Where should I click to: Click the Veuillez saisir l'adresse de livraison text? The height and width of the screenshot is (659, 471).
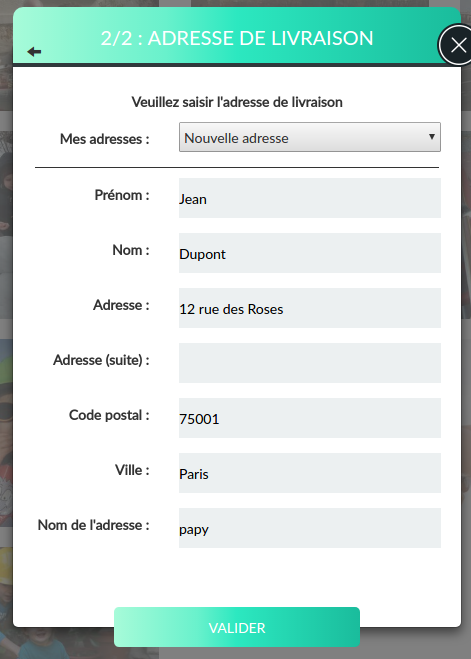coord(237,102)
